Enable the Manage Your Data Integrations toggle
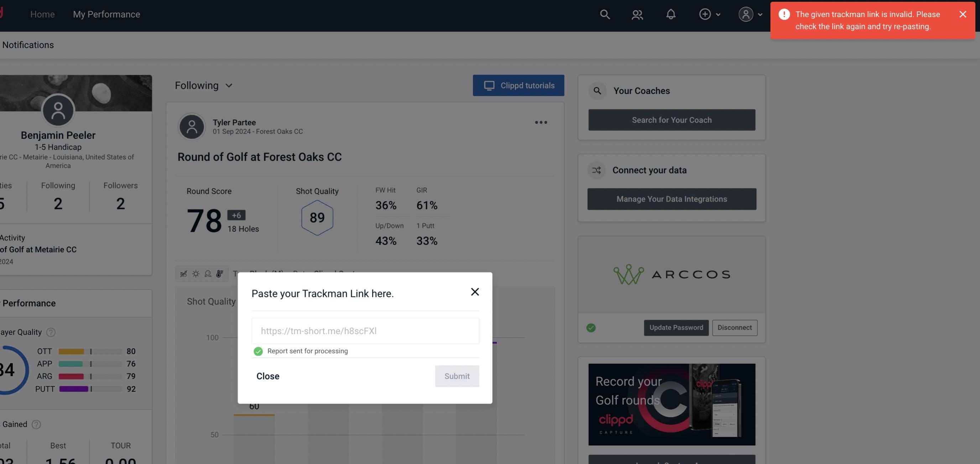980x464 pixels. pos(672,199)
